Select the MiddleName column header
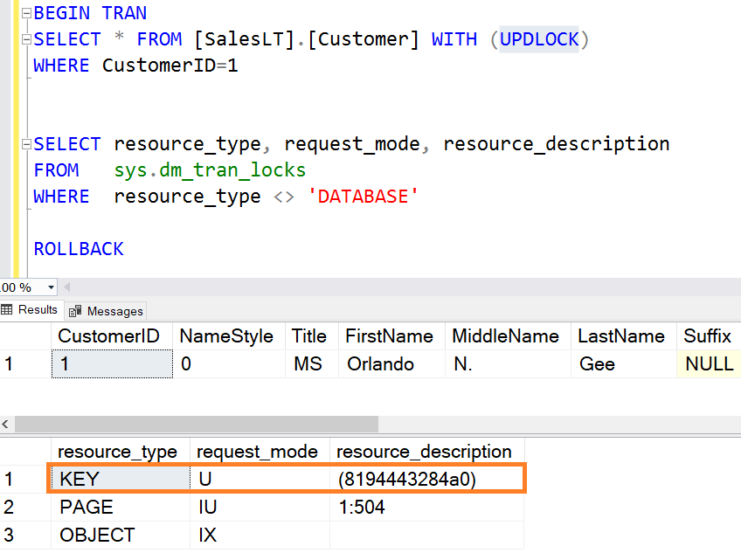741x560 pixels. (x=508, y=336)
